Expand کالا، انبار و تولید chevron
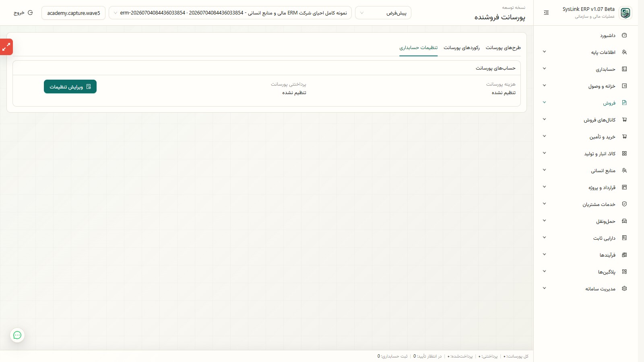644x362 pixels. pos(544,153)
